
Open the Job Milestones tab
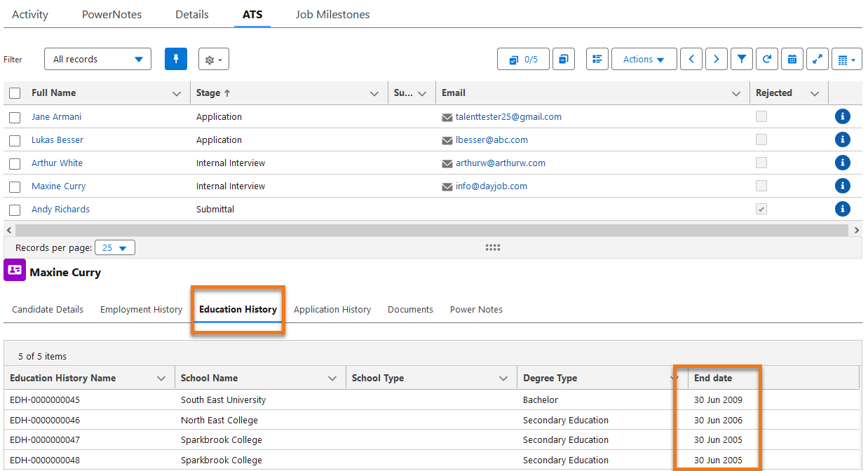click(x=333, y=14)
